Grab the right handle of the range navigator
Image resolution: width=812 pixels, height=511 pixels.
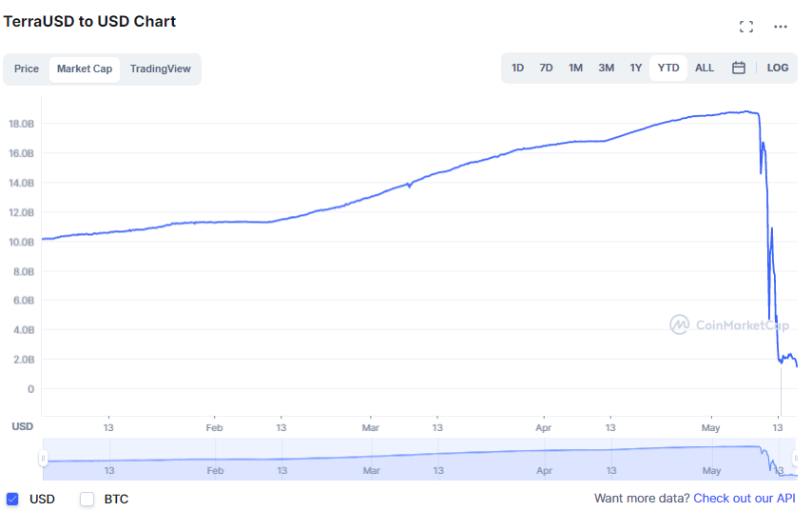[796, 458]
